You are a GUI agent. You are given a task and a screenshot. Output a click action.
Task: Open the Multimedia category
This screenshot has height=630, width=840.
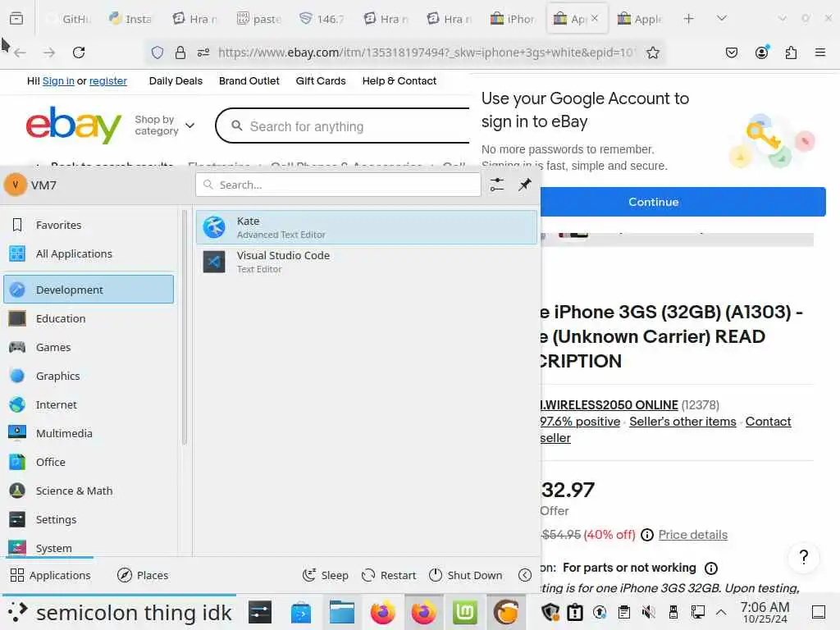[89, 433]
